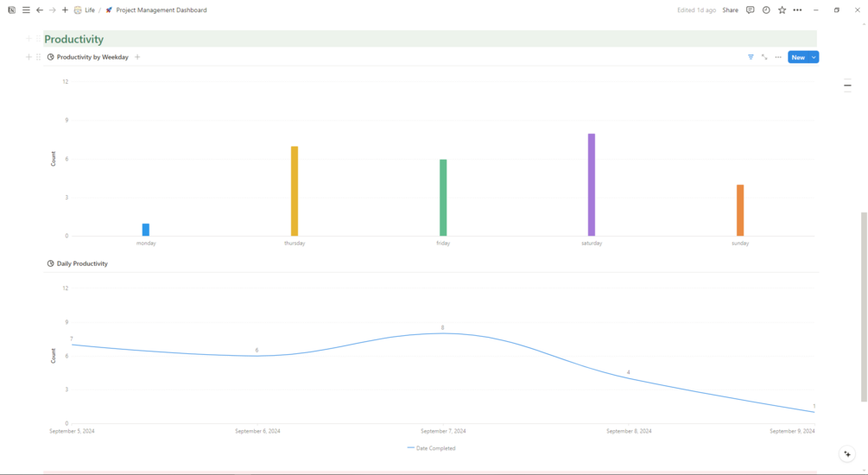The height and width of the screenshot is (475, 868).
Task: Open the Life breadcrumb link
Action: coord(90,10)
